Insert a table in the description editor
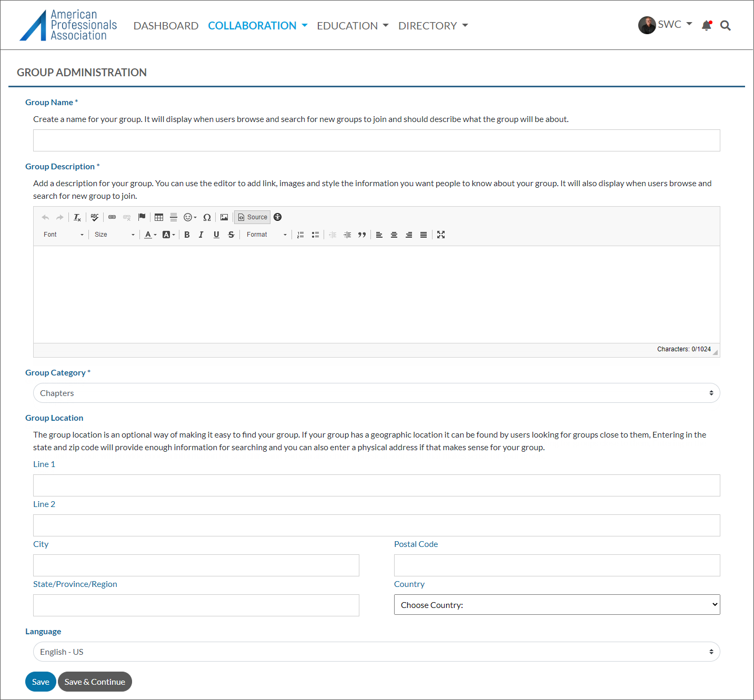This screenshot has width=754, height=700. coord(159,217)
